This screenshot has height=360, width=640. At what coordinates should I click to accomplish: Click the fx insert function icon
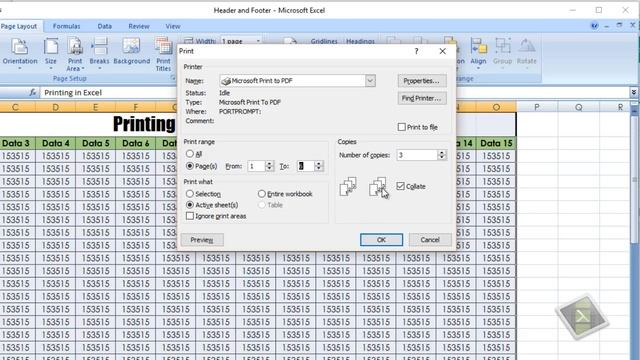(x=33, y=93)
